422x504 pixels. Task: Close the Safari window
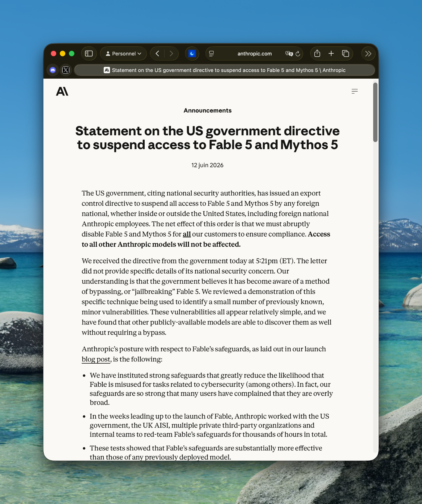coord(54,54)
